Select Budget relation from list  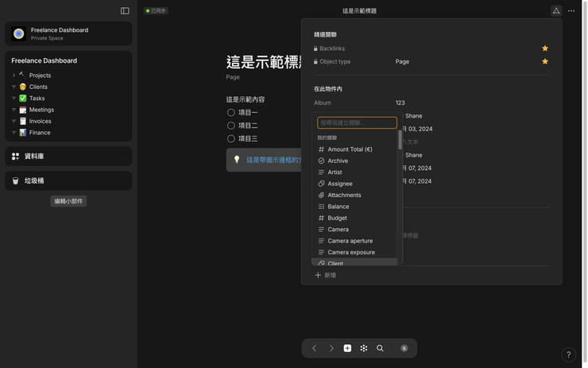pos(354,218)
